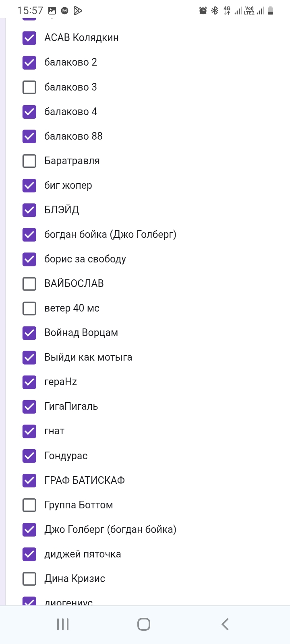290x644 pixels.
Task: Tap the Android back navigation icon
Action: pos(225,624)
